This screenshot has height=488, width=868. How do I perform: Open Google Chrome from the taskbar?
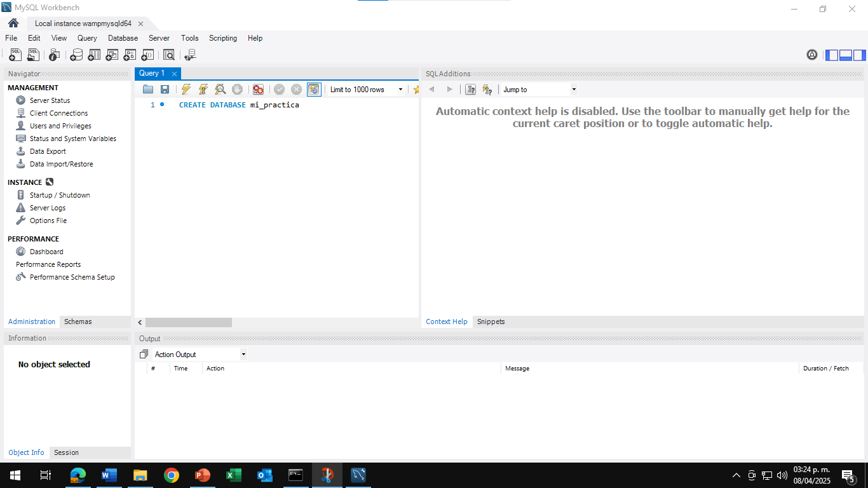point(171,475)
